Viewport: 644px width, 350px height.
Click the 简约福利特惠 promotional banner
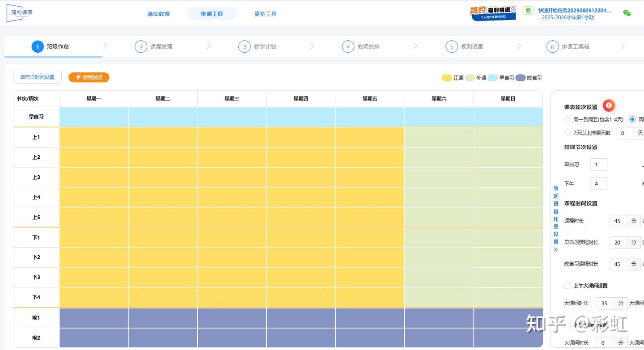492,13
